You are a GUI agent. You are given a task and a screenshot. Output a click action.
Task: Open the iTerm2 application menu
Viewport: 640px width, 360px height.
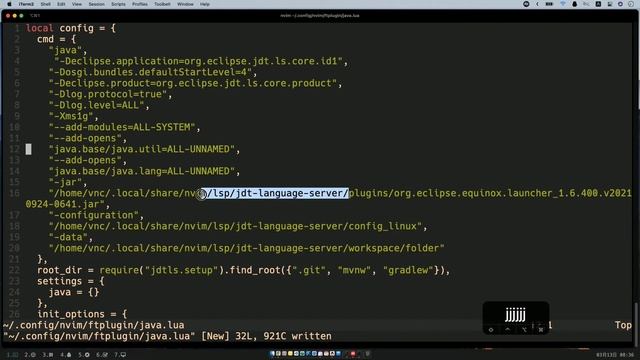tap(26, 4)
